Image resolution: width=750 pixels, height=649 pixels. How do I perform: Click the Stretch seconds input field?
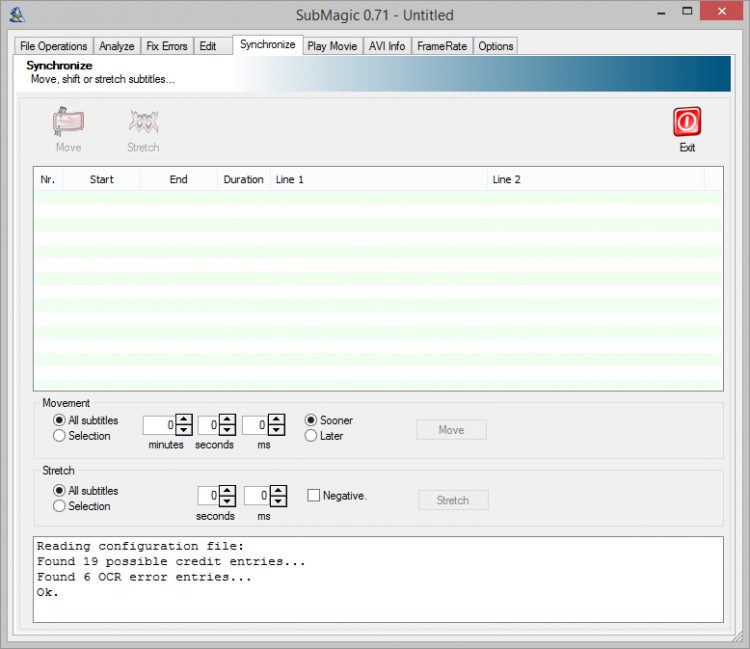[x=209, y=495]
